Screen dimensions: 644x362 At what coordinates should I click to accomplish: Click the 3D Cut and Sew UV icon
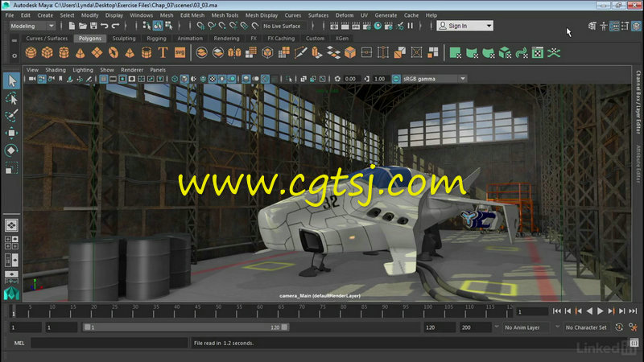tap(554, 52)
